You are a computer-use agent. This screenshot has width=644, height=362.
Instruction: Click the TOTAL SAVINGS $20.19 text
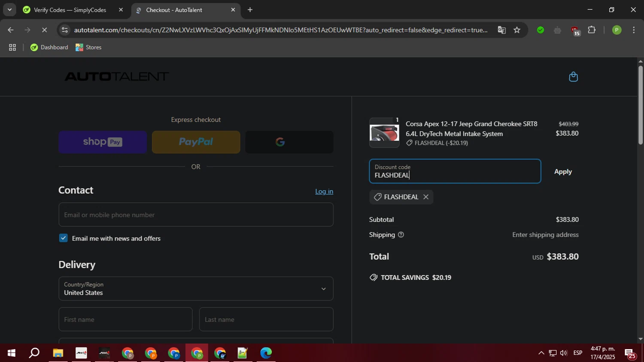416,278
